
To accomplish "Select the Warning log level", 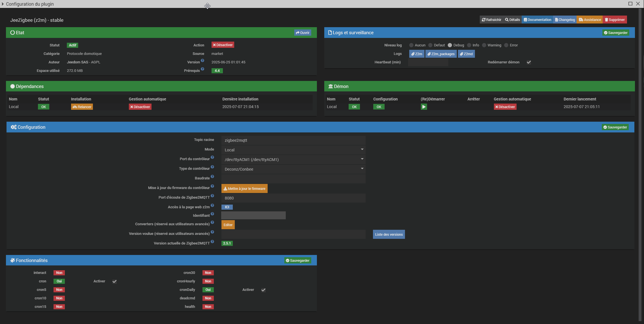I will click(484, 45).
